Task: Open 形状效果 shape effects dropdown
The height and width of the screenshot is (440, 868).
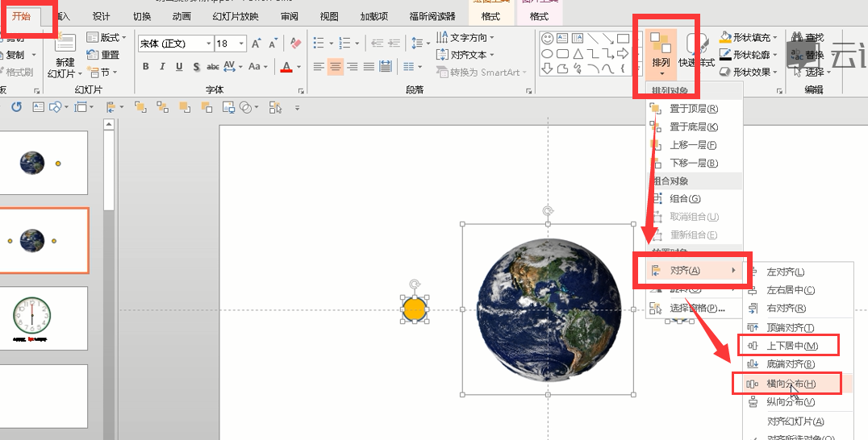Action: click(x=749, y=71)
